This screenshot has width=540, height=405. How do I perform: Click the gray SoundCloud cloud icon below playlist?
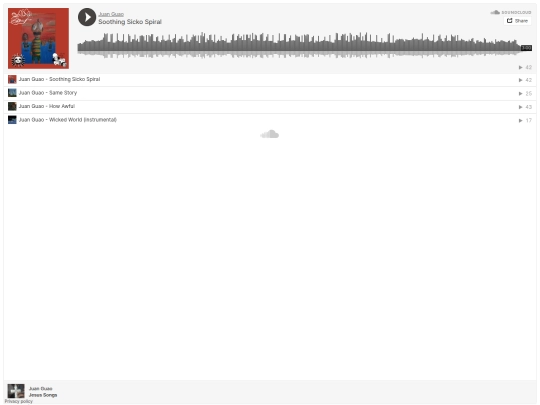(x=270, y=134)
